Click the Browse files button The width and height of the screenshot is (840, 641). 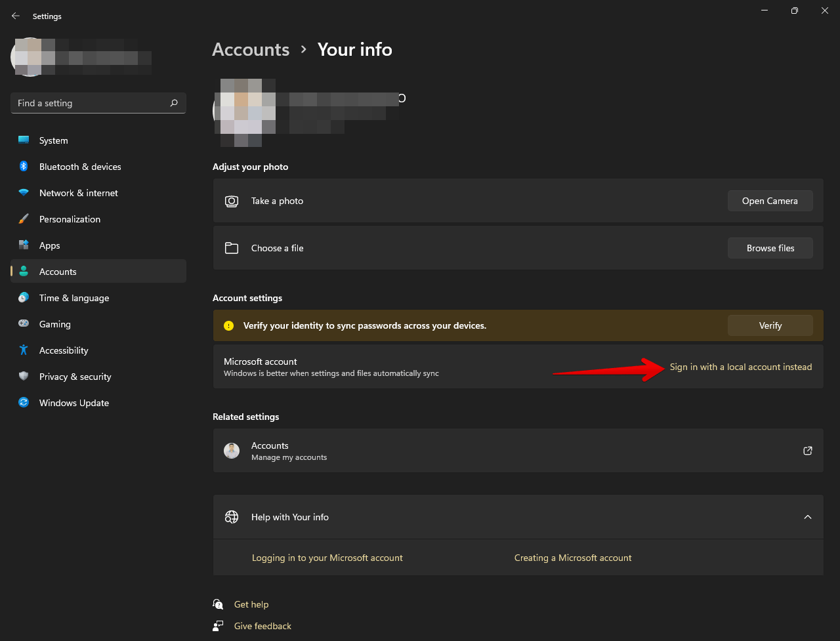tap(770, 248)
